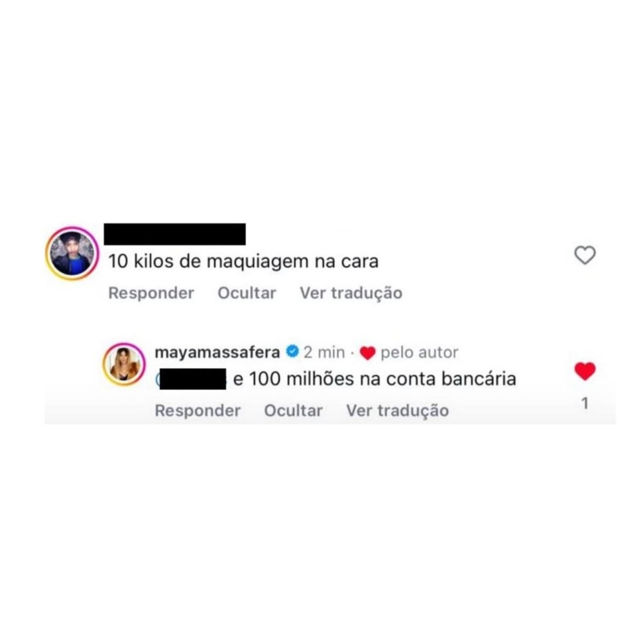The width and height of the screenshot is (644, 644).
Task: Click the small heart before 'pelo autor'
Action: coord(367,353)
